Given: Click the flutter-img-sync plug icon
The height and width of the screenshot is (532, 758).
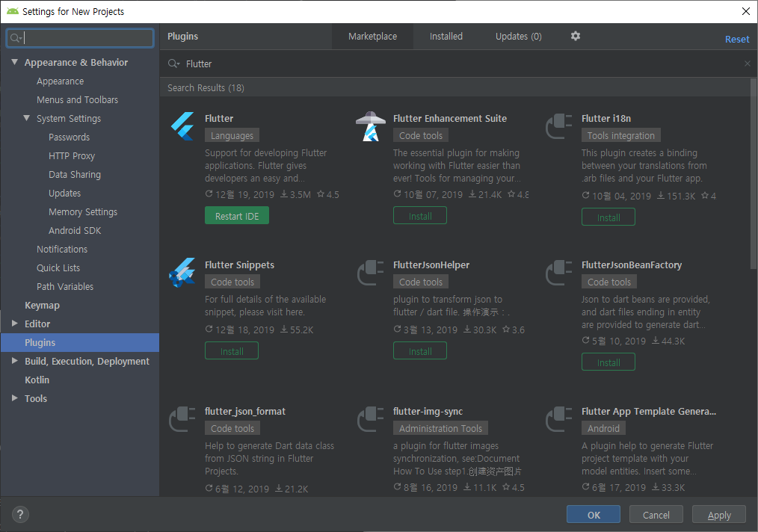Looking at the screenshot, I should pos(371,419).
